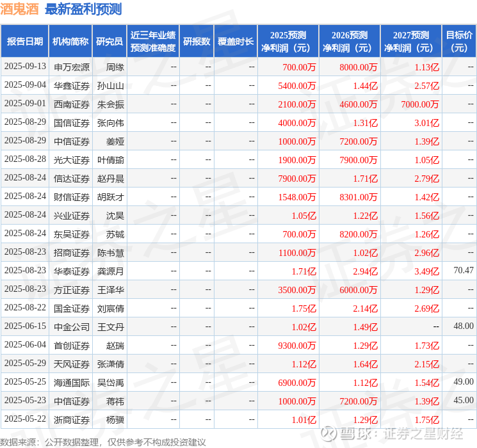Select institution 光大证券
Screen dimensions: 477x448
click(72, 160)
